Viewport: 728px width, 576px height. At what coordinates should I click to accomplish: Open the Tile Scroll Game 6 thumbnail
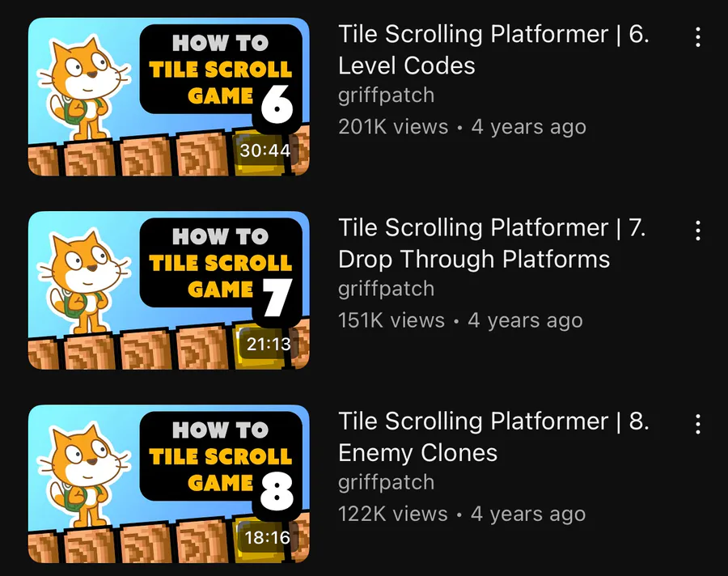point(168,96)
